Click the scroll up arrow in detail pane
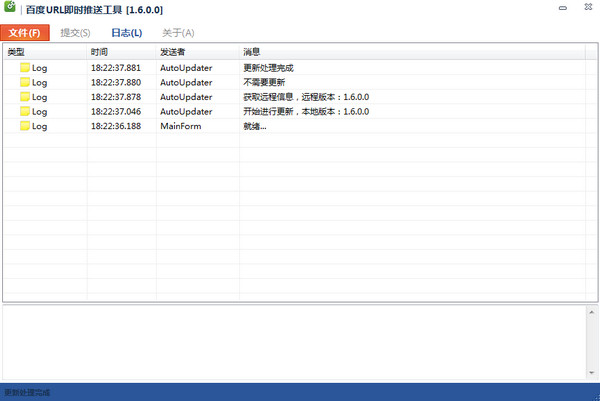The width and height of the screenshot is (600, 401). [592, 312]
